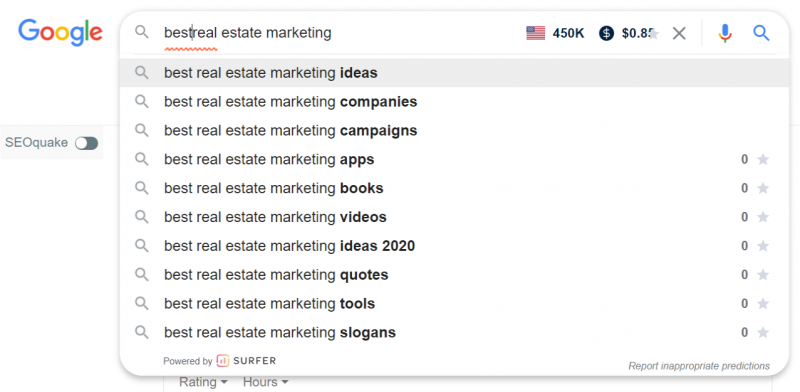This screenshot has height=392, width=800.
Task: Star the 'books' suggestion
Action: click(763, 188)
